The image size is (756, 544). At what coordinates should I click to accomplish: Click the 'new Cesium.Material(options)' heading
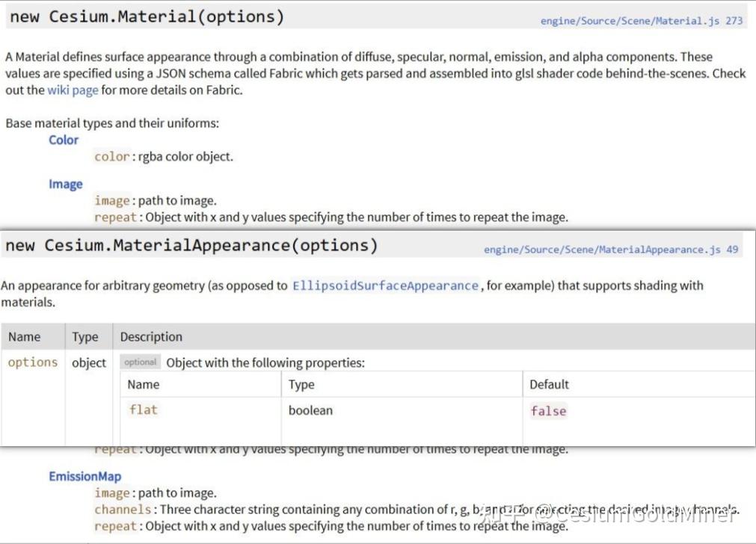point(147,17)
